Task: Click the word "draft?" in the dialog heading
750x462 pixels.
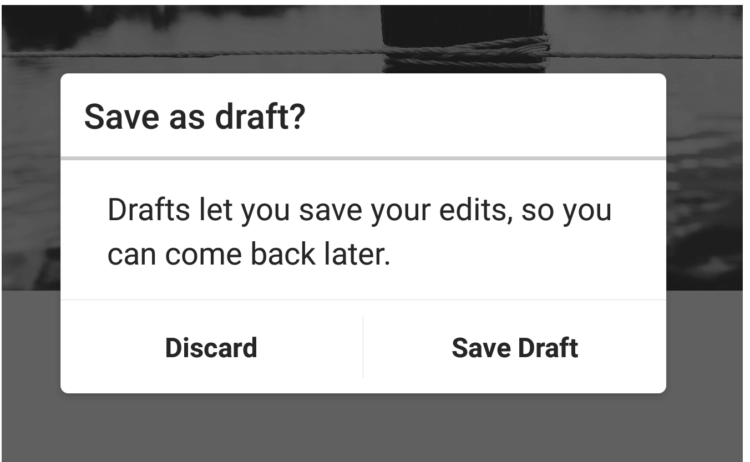Action: (x=260, y=117)
